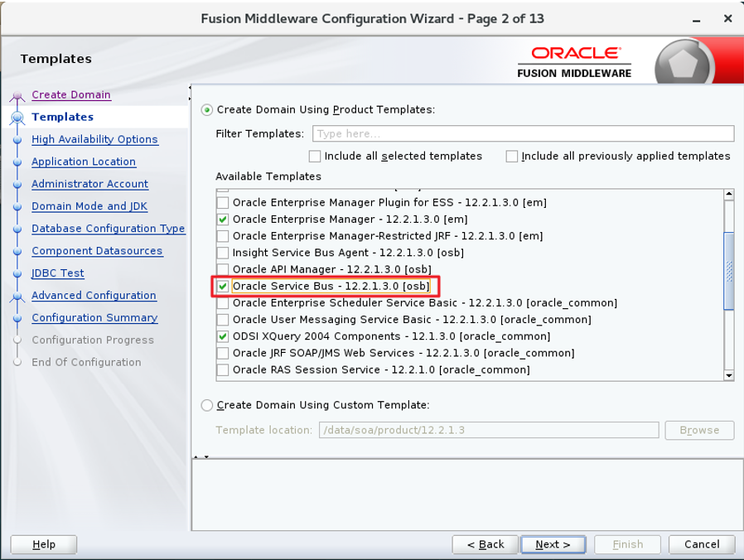This screenshot has width=744, height=560.
Task: Open Domain Mode and JDK step
Action: point(89,206)
